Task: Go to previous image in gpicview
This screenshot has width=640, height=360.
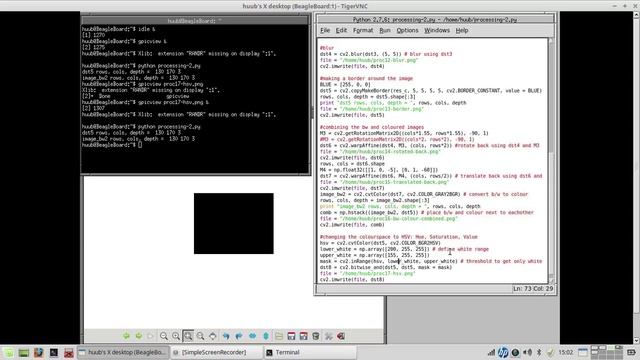Action: coord(126,336)
